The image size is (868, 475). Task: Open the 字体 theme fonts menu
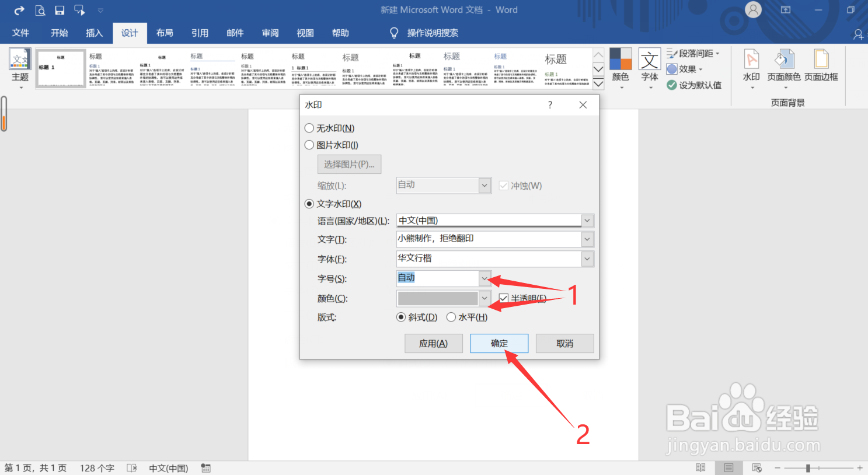click(x=650, y=69)
